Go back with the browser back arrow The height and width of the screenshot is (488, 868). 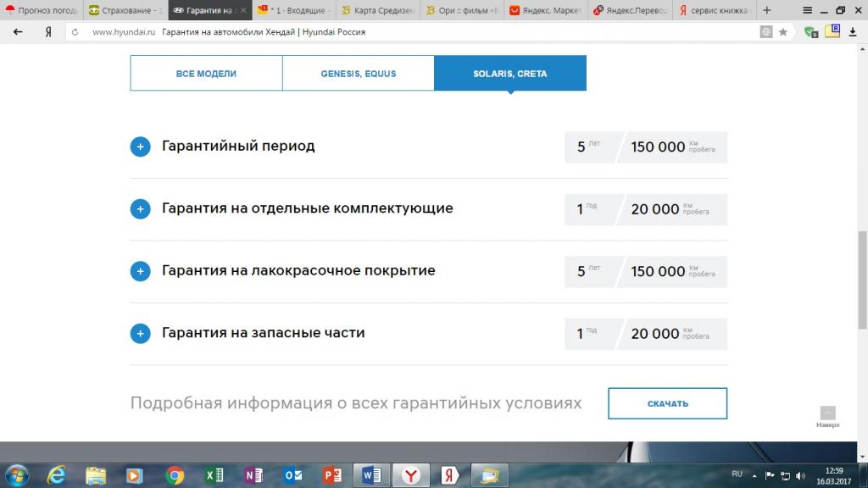pos(18,32)
